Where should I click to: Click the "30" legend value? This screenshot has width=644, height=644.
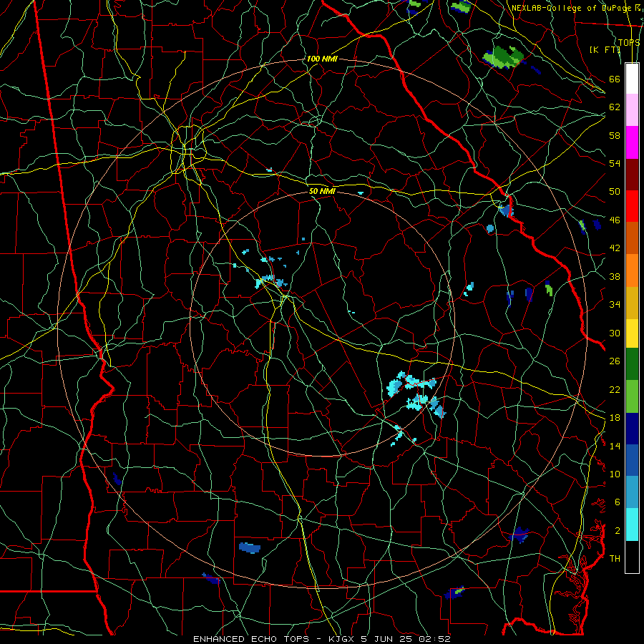pyautogui.click(x=615, y=333)
